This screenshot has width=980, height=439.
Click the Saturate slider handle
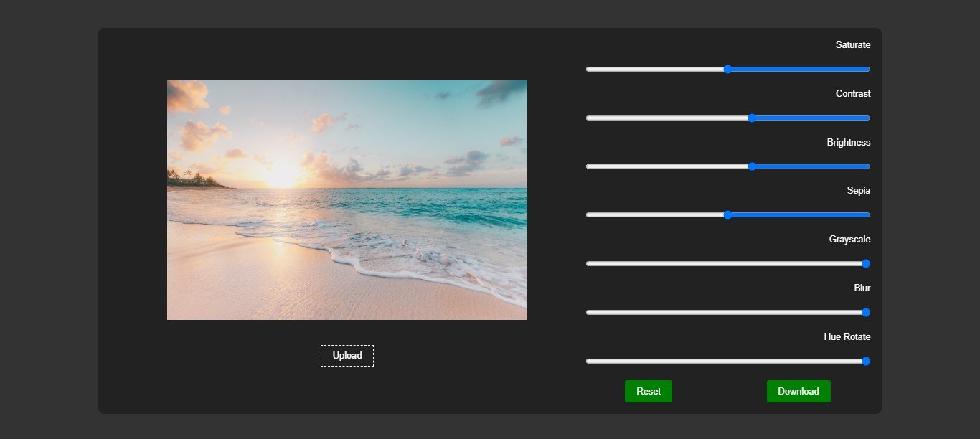tap(727, 70)
